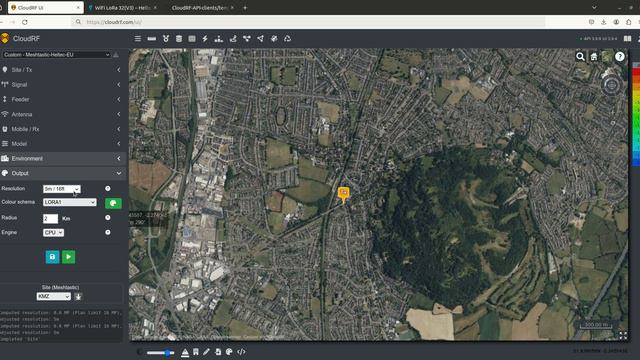Select the path profile tool icon
Viewport: 640px width, 360px height.
point(233,39)
